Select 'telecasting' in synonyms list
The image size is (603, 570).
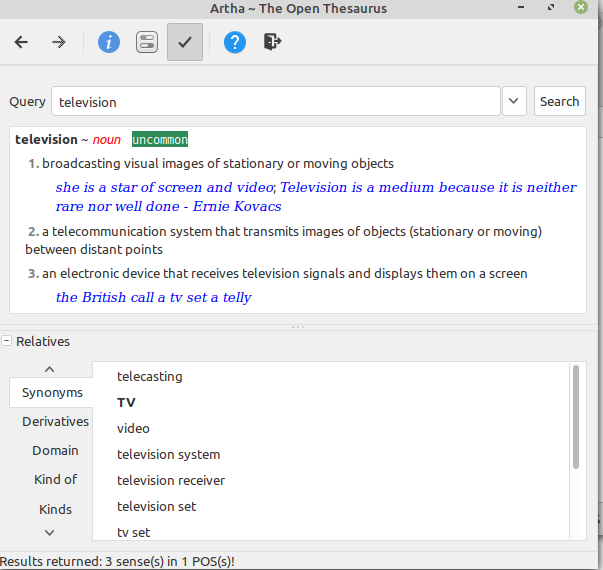(x=150, y=376)
